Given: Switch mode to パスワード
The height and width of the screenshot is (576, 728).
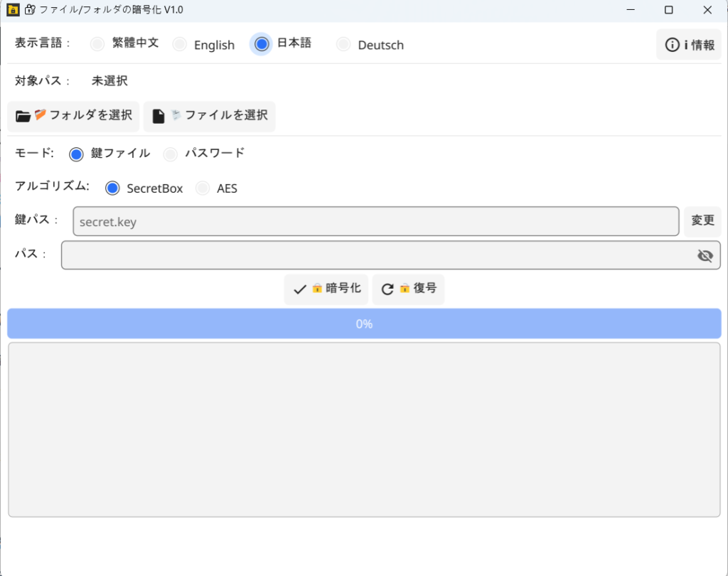Looking at the screenshot, I should (171, 154).
